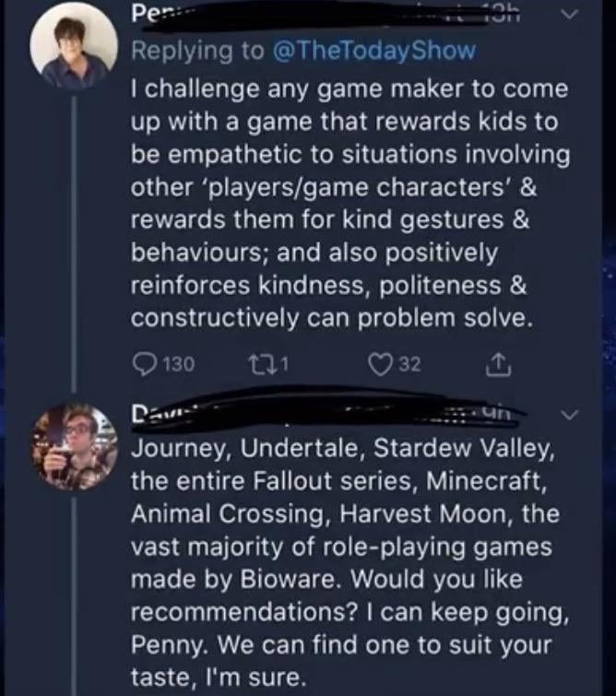Expand the first tweet's chevron menu
The height and width of the screenshot is (696, 616).
pyautogui.click(x=570, y=15)
